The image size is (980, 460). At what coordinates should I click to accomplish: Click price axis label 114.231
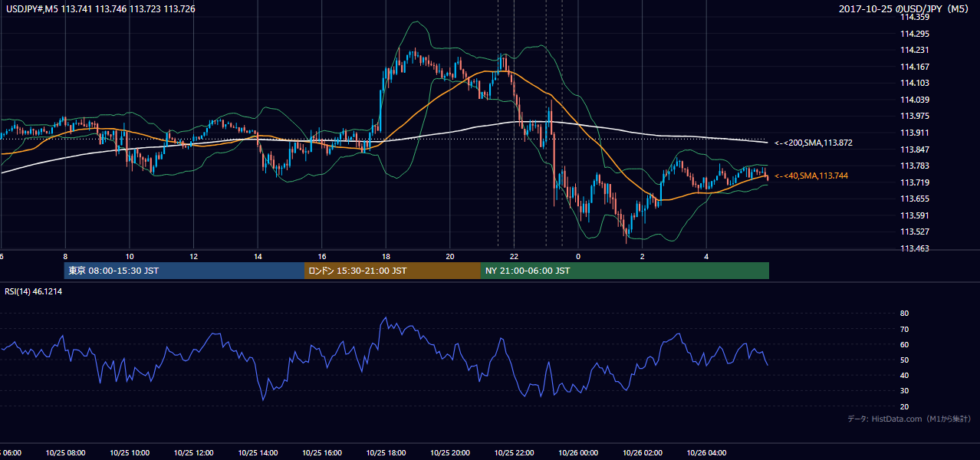pyautogui.click(x=916, y=50)
